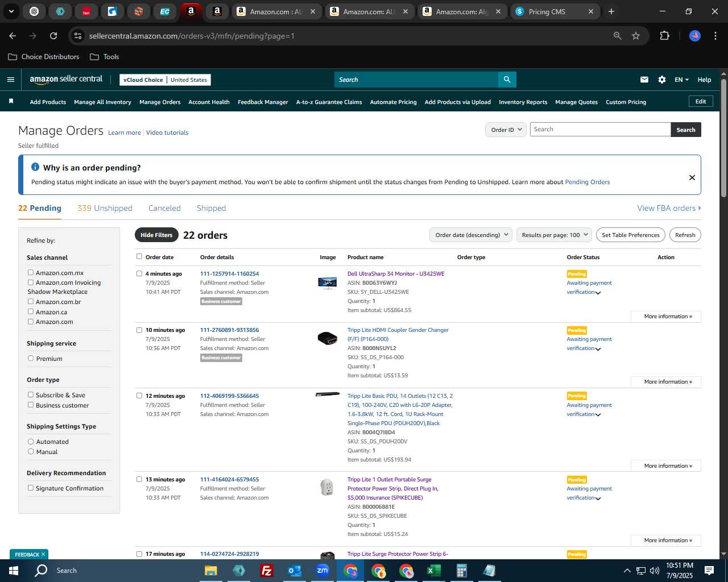Expand payment verification status for Dell monitor order
Image resolution: width=728 pixels, height=582 pixels.
pyautogui.click(x=598, y=293)
